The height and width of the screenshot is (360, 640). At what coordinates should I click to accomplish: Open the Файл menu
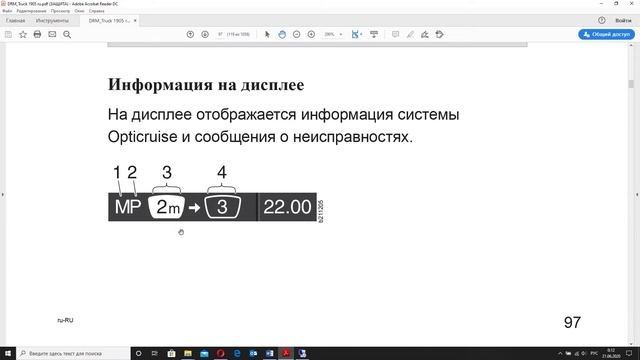[x=7, y=11]
